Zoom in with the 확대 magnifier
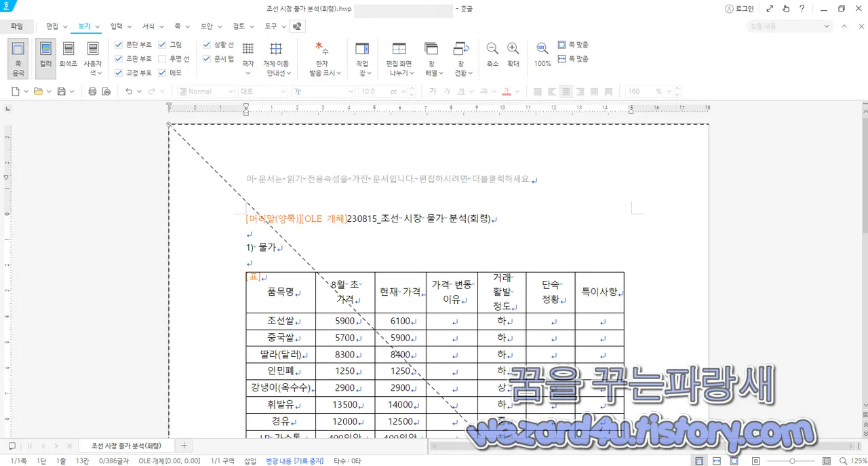The image size is (868, 466). (513, 54)
